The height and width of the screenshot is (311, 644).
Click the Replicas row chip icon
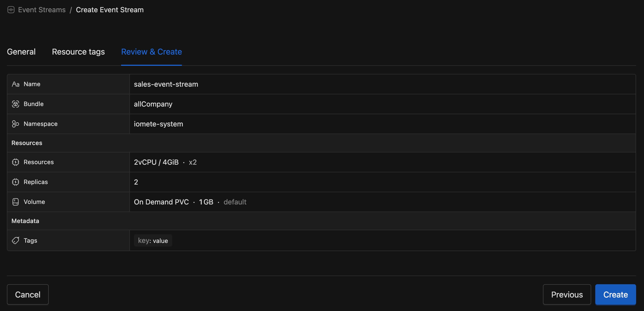[16, 182]
